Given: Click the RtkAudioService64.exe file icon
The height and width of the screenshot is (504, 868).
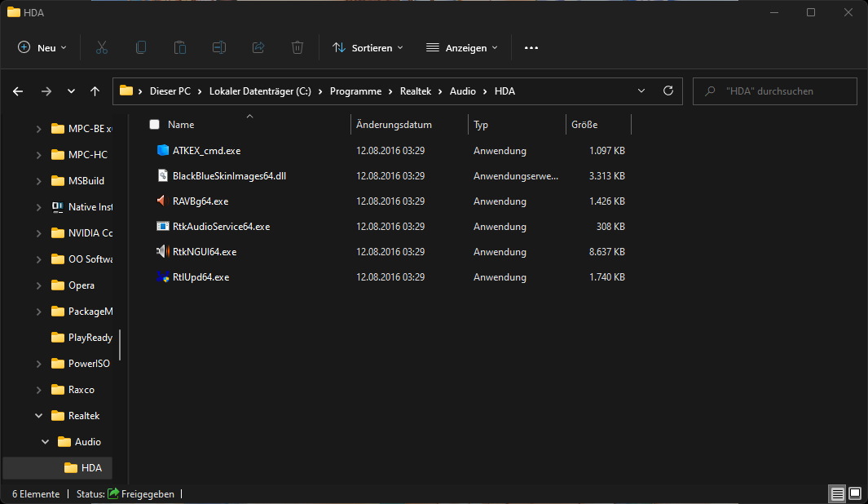Looking at the screenshot, I should point(163,226).
